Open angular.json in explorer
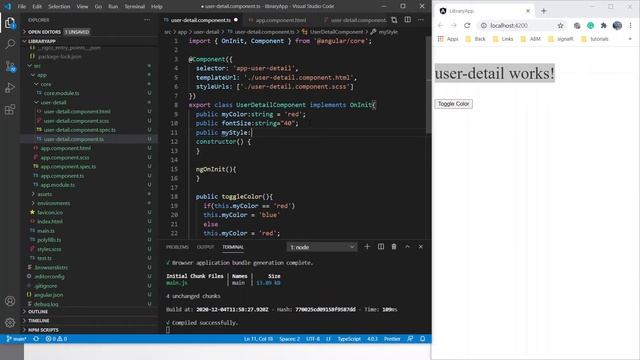 48,295
